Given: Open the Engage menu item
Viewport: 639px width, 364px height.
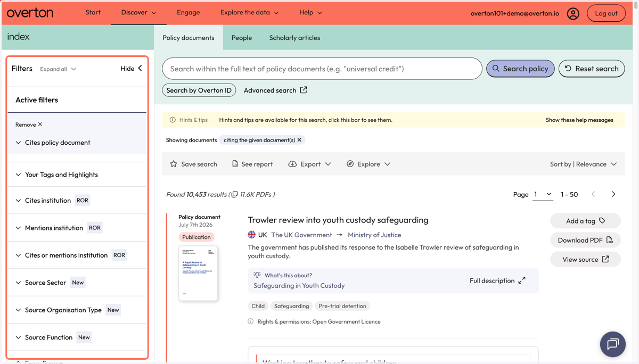Looking at the screenshot, I should click(189, 12).
